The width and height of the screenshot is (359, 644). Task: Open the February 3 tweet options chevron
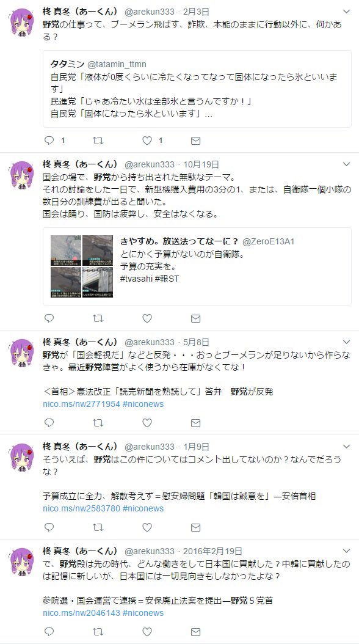point(346,11)
